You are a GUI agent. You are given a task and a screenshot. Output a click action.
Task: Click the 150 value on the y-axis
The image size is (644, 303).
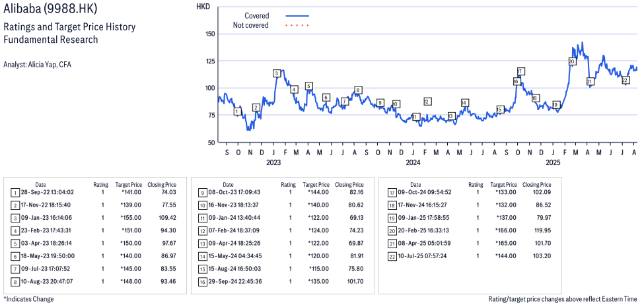point(210,34)
